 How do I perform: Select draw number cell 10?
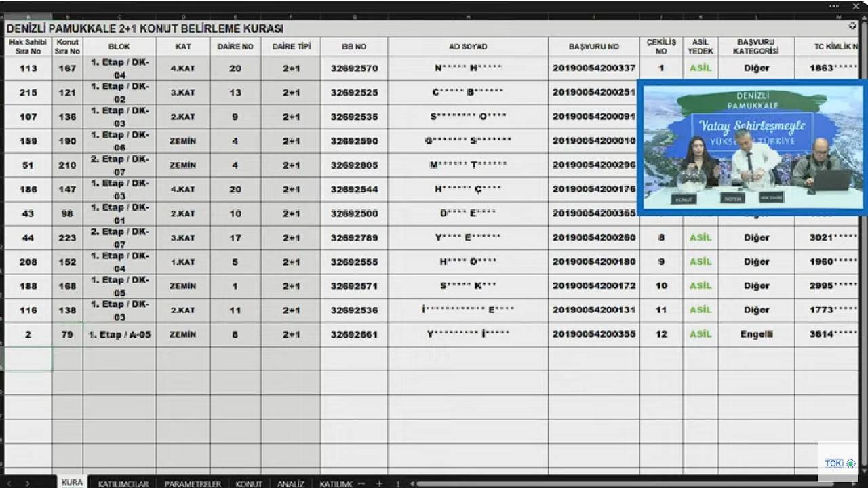pos(661,286)
